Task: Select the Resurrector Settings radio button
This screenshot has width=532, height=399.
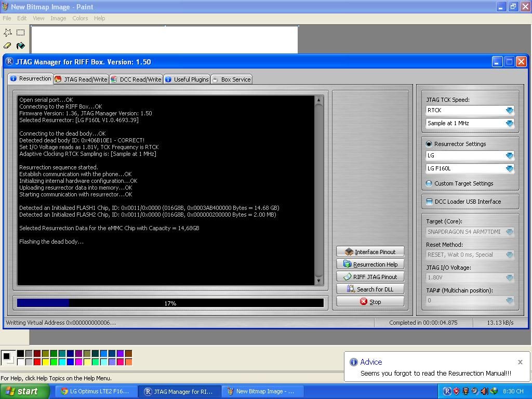Action: pyautogui.click(x=429, y=144)
